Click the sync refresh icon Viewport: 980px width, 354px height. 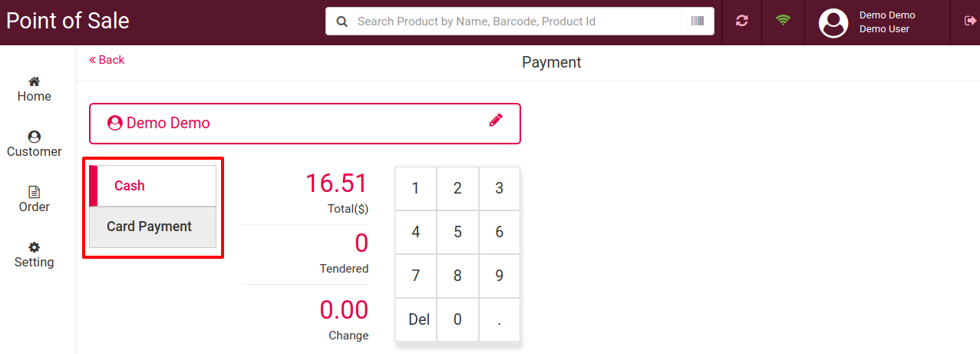pyautogui.click(x=741, y=21)
